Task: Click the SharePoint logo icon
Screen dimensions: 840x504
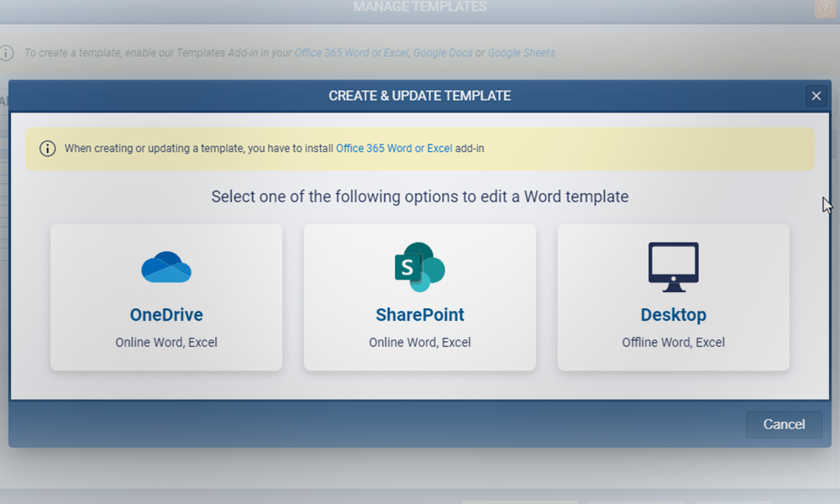Action: click(419, 267)
